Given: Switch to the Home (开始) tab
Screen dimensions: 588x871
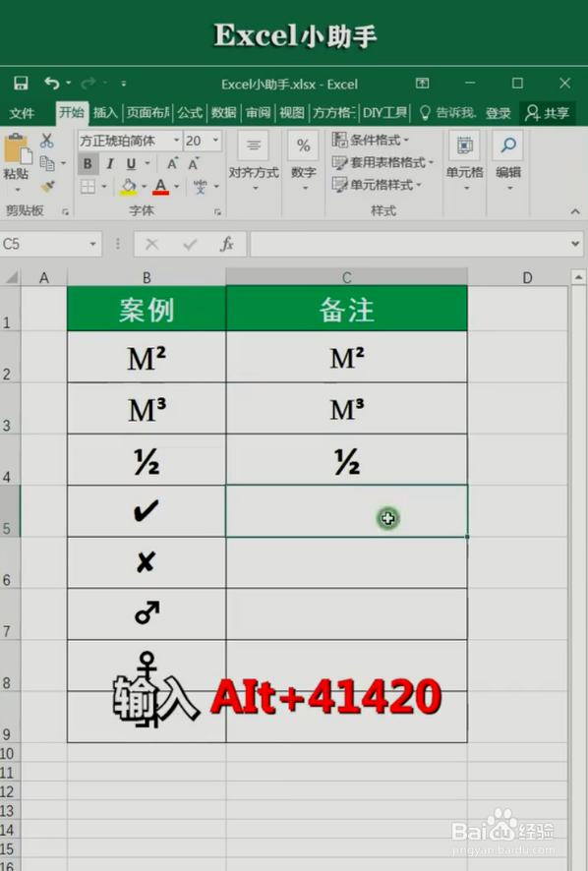Looking at the screenshot, I should 72,113.
